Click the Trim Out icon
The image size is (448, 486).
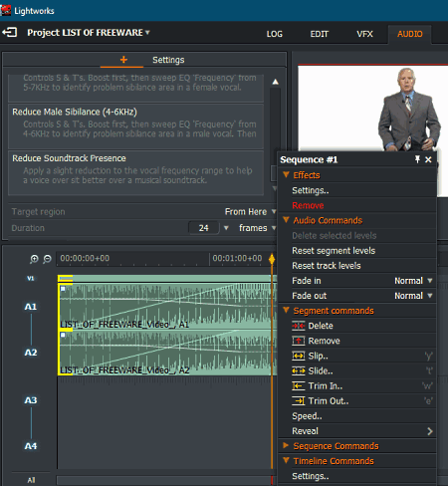click(x=298, y=401)
